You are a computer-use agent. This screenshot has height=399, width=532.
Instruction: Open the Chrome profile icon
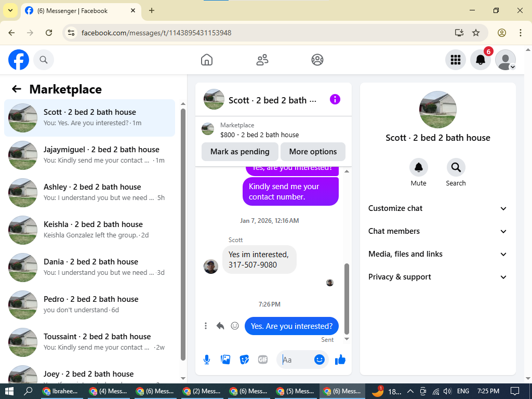502,33
